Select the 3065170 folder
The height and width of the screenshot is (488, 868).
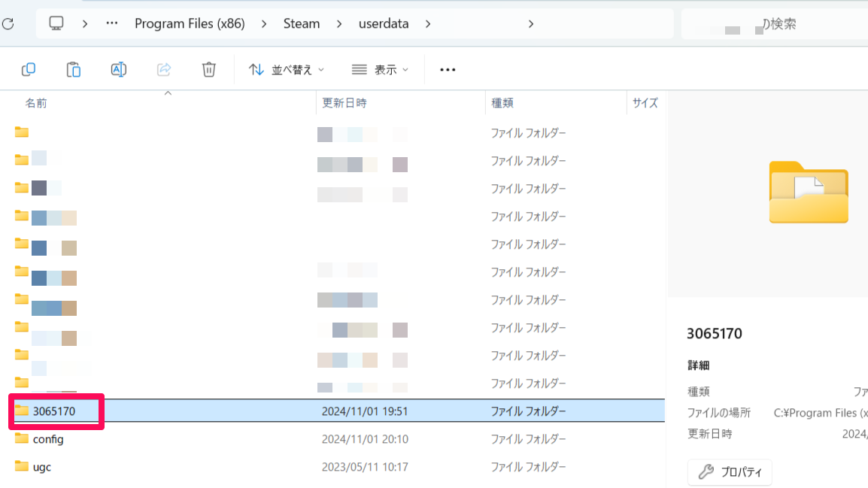[54, 411]
